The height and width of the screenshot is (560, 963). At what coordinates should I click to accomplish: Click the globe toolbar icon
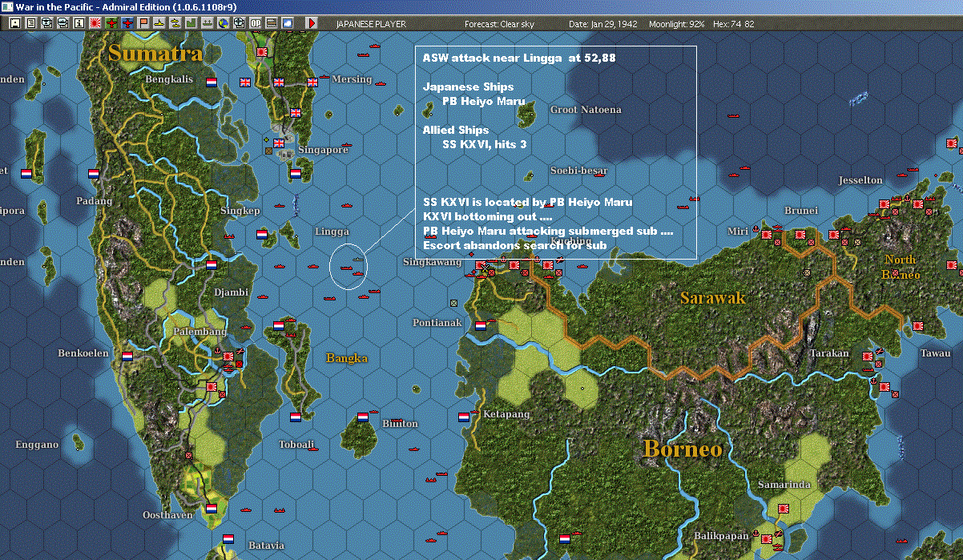tap(223, 23)
